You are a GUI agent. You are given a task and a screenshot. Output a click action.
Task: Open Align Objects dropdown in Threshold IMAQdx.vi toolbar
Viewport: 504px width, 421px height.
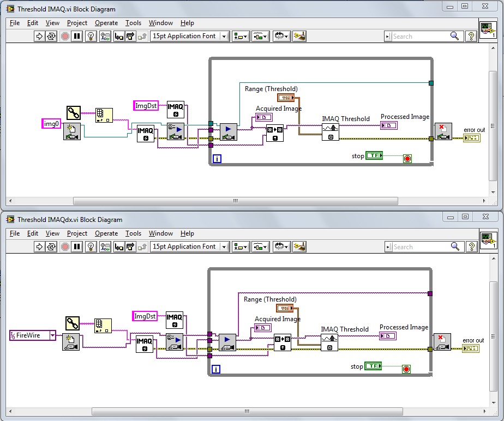[x=240, y=246]
